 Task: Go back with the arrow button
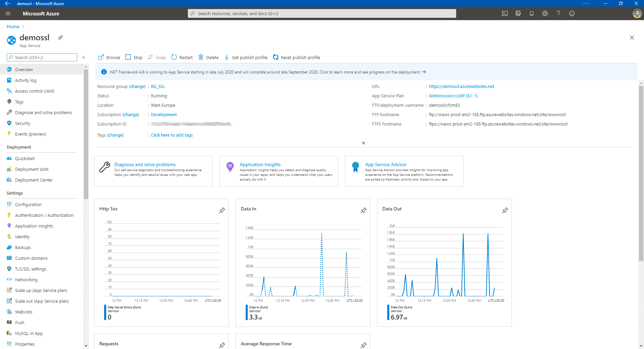[7, 3]
